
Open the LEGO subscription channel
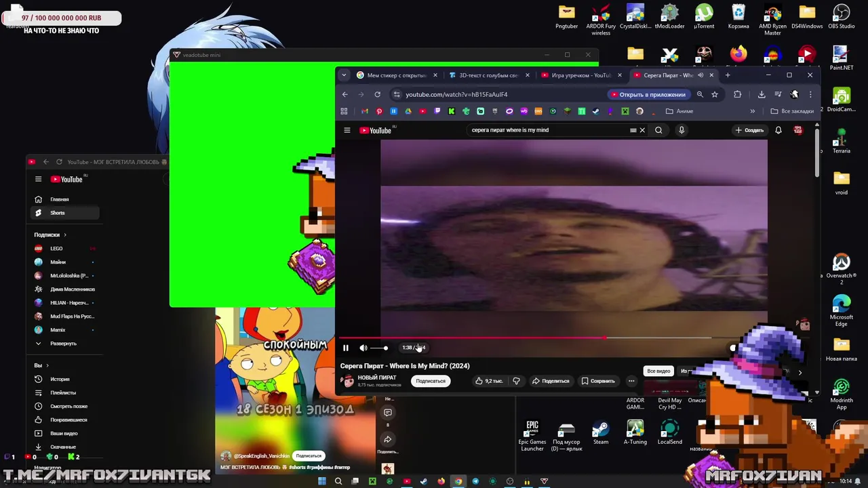pyautogui.click(x=65, y=249)
